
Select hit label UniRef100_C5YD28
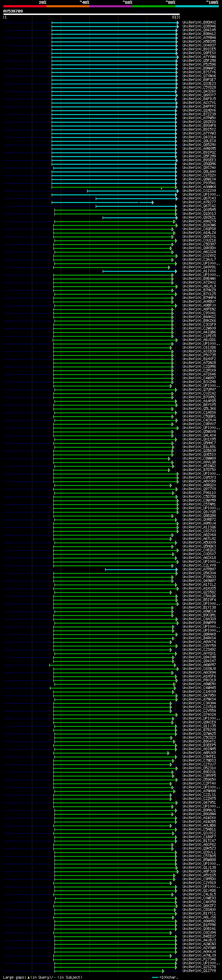pyautogui.click(x=199, y=88)
